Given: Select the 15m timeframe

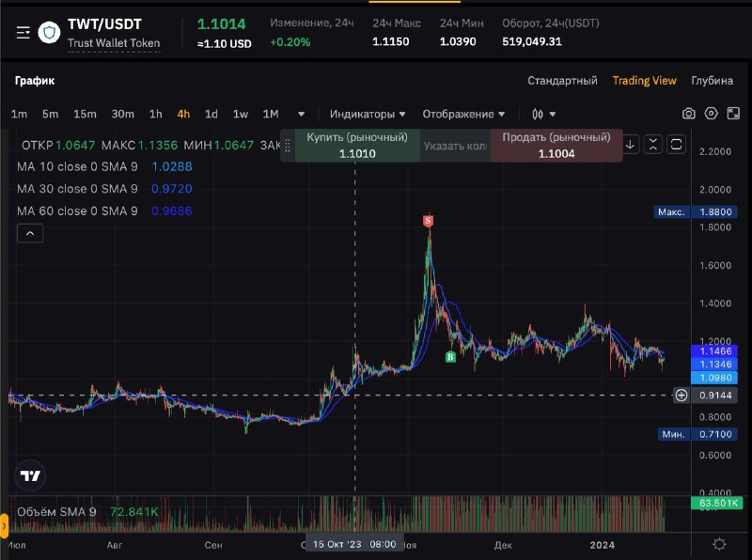Looking at the screenshot, I should [85, 114].
